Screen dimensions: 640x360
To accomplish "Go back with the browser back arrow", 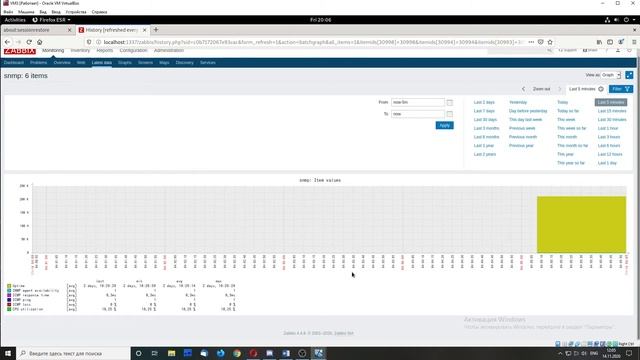I will tap(7, 42).
